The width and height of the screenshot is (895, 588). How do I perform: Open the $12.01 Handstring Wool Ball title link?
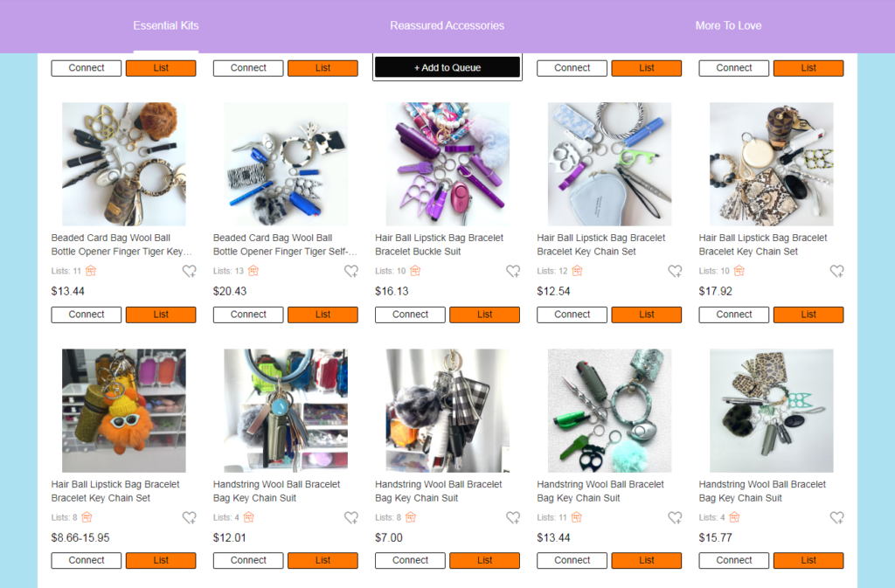tap(277, 491)
